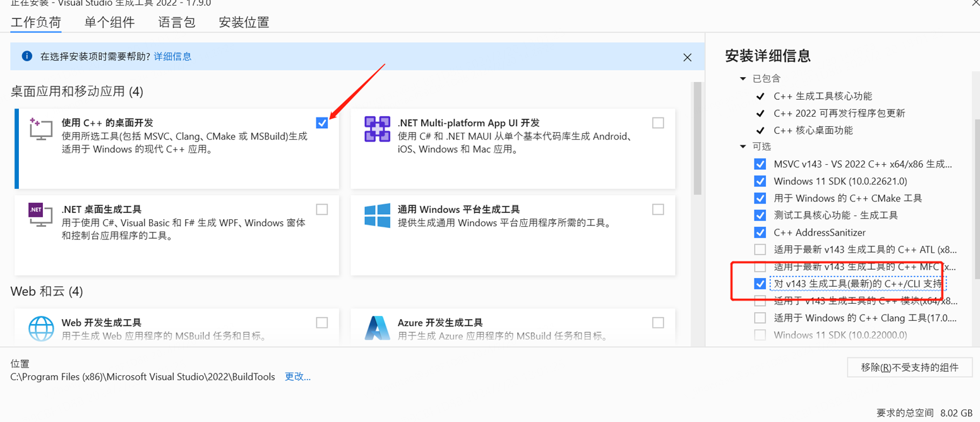Click the blue info icon in help banner

[27, 56]
